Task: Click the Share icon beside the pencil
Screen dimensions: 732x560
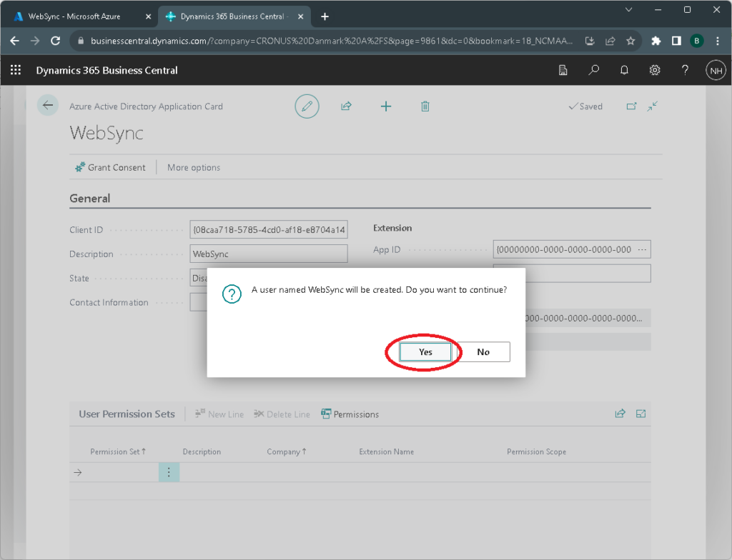Action: pyautogui.click(x=346, y=106)
